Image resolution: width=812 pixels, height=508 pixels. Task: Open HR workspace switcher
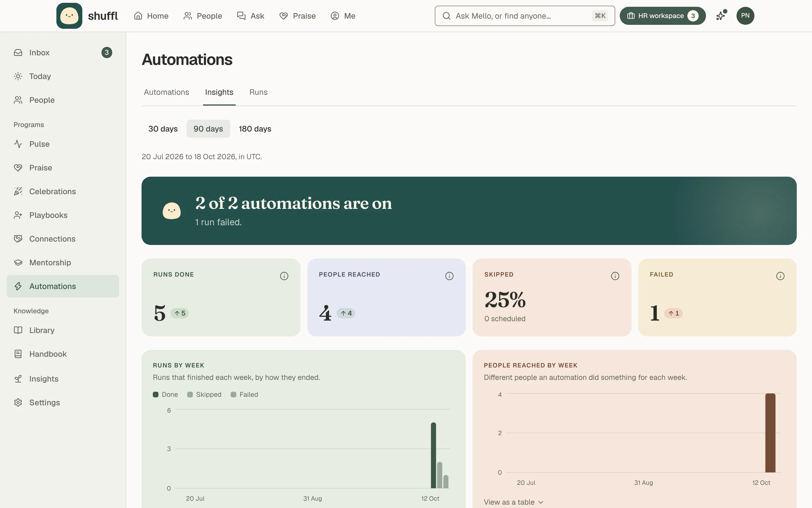(x=662, y=16)
